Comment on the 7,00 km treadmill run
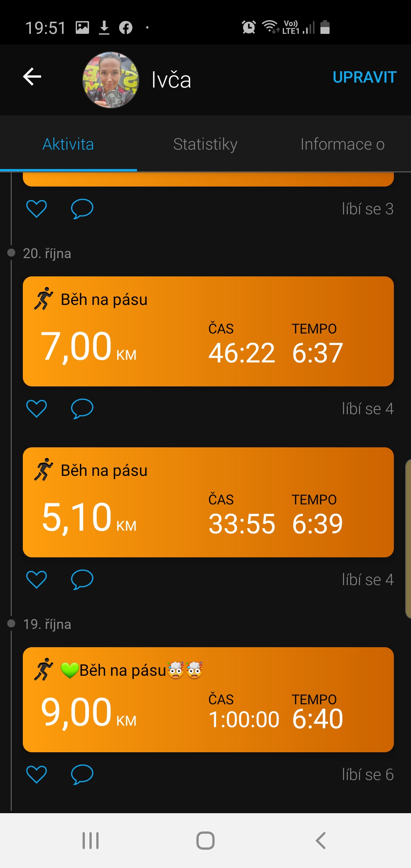Image resolution: width=411 pixels, height=868 pixels. click(x=82, y=408)
